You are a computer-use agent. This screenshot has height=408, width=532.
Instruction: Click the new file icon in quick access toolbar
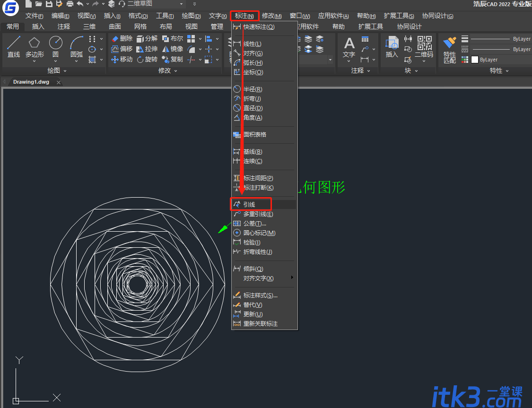[29, 4]
